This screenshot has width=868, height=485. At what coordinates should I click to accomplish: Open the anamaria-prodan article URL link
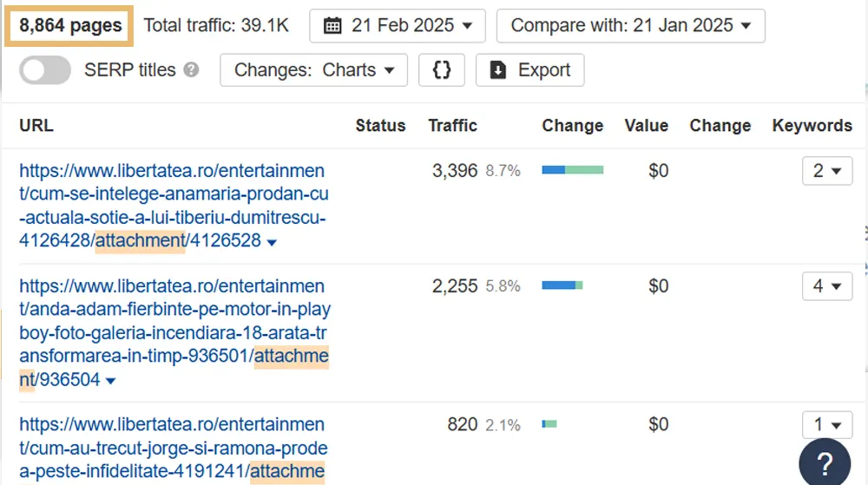(x=174, y=206)
